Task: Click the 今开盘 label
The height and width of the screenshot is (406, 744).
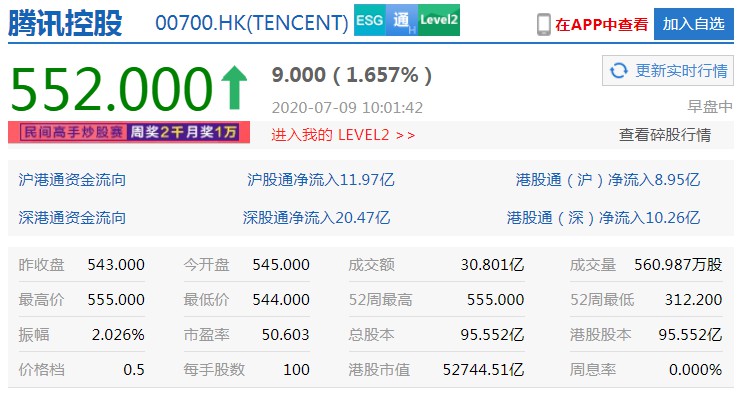Action: click(x=206, y=265)
